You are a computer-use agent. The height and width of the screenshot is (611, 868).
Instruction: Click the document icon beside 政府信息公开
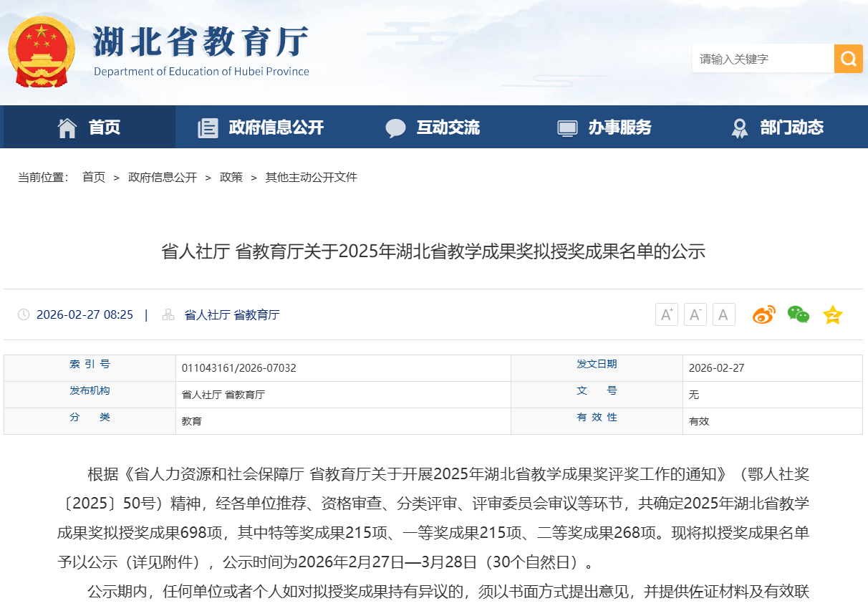coord(208,128)
